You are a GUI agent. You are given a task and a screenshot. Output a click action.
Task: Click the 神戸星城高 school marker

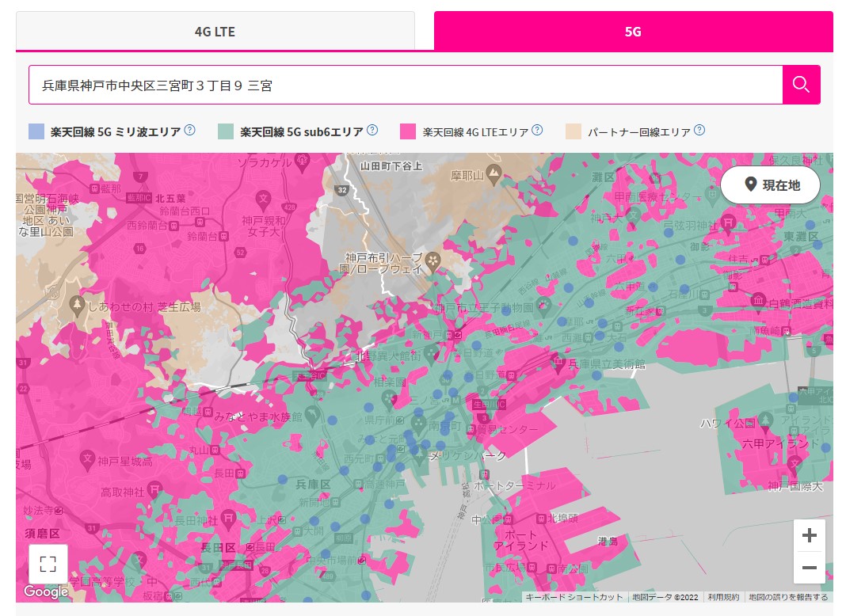[87, 459]
